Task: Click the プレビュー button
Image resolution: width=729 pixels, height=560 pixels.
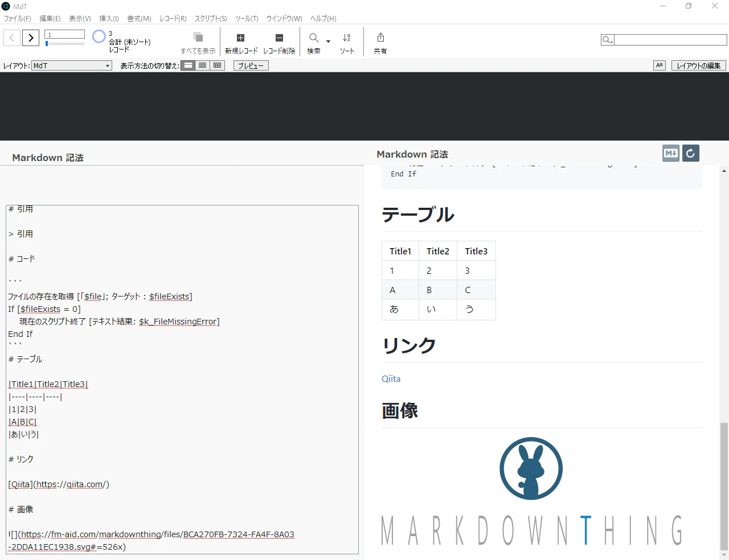Action: (251, 65)
